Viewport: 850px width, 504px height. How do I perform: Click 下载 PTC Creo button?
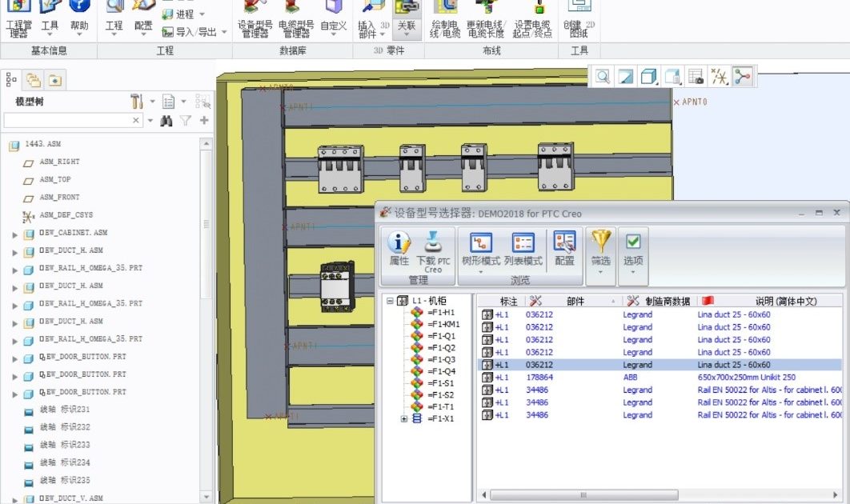pos(433,252)
